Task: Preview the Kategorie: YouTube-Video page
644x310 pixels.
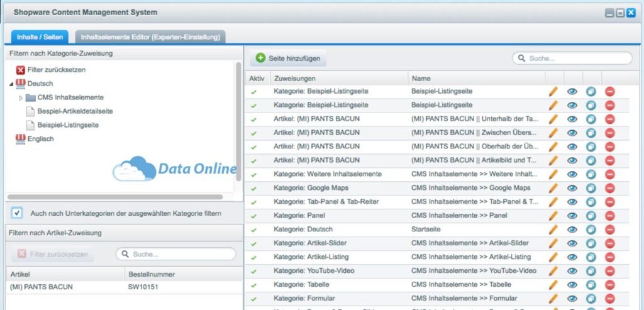Action: click(572, 271)
